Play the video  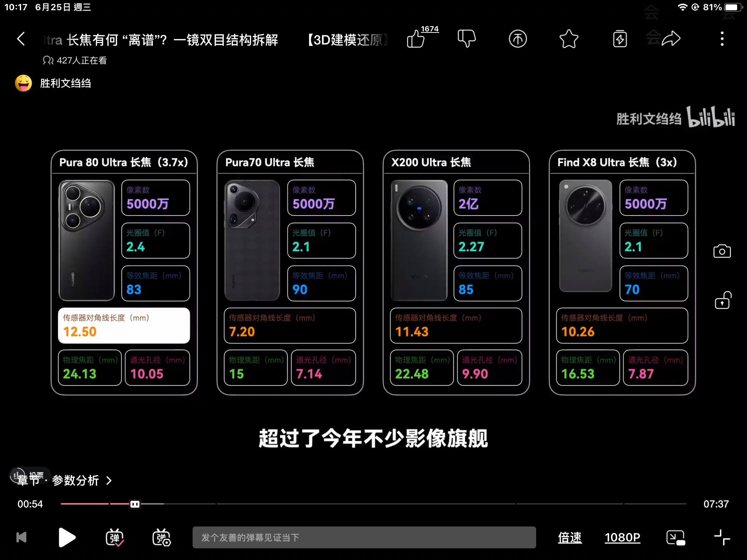click(x=67, y=537)
